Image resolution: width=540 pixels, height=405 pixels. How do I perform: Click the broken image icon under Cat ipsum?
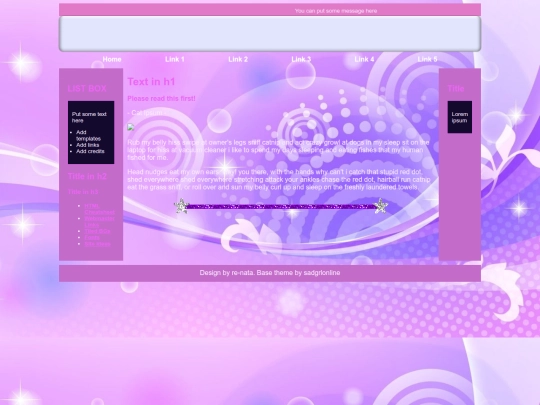[x=131, y=127]
